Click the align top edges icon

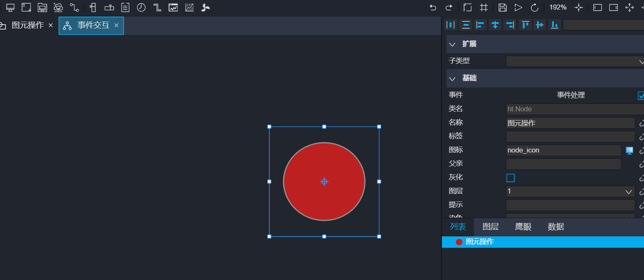point(525,25)
